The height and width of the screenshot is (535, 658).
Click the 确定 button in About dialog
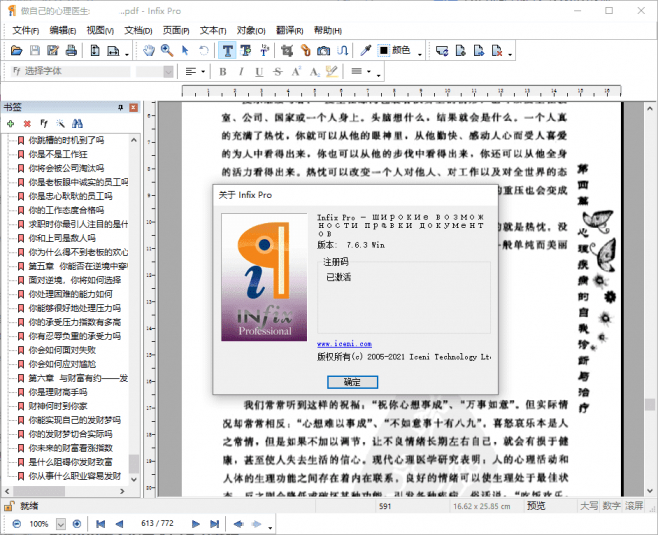tap(352, 382)
